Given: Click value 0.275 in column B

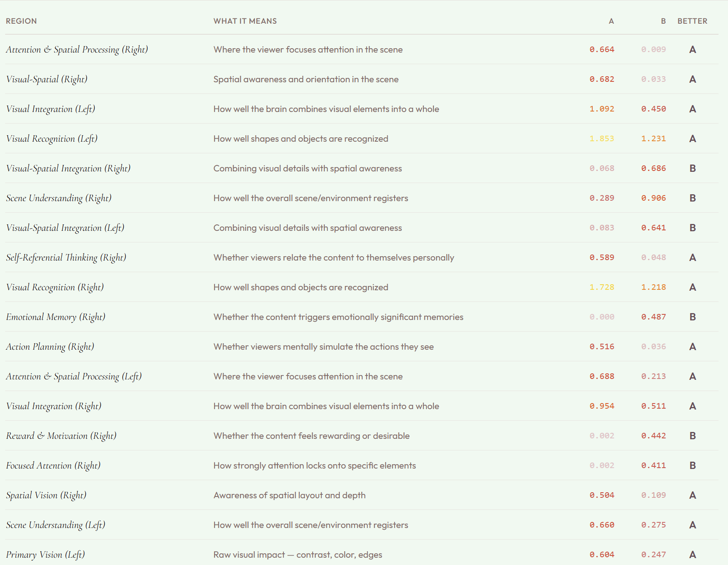Looking at the screenshot, I should 653,525.
